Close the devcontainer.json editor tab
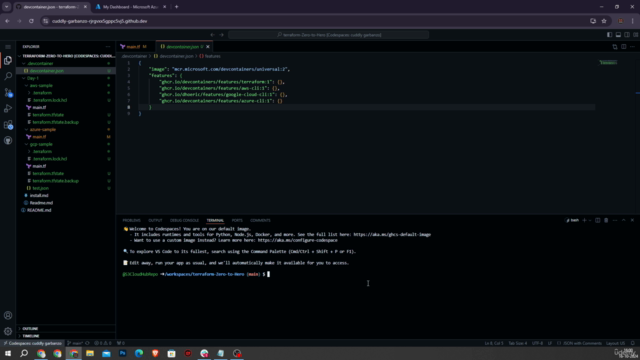This screenshot has height=360, width=640. pos(208,47)
